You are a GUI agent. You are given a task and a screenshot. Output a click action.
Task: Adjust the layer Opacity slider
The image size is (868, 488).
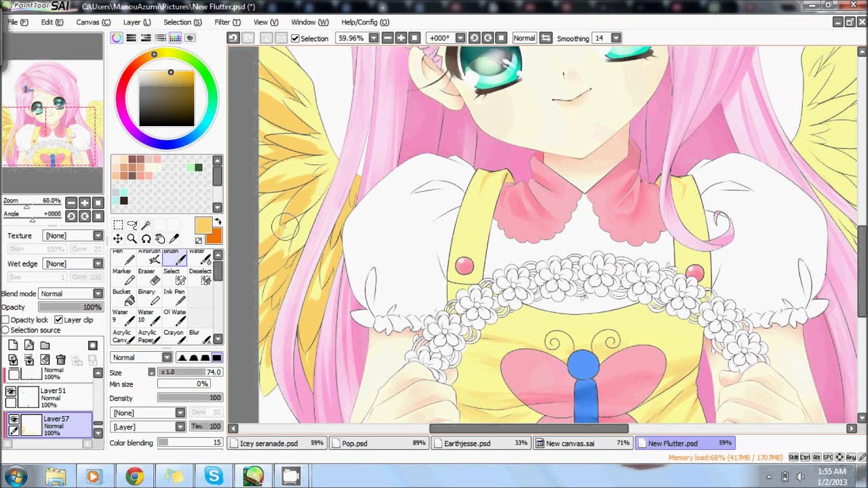pyautogui.click(x=71, y=307)
